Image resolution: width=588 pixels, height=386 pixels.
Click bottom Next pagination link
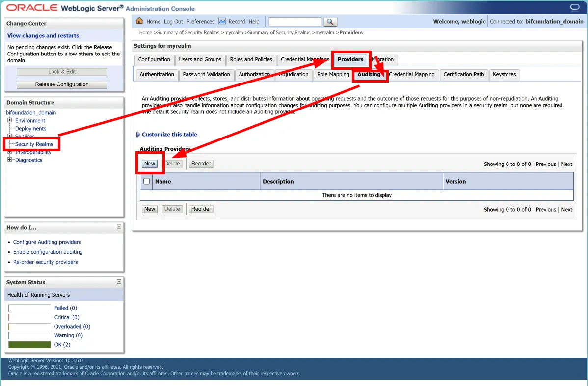tap(566, 209)
